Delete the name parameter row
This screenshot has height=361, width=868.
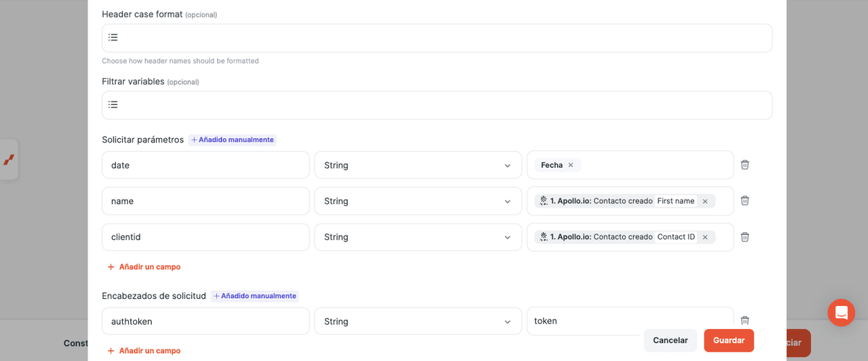tap(745, 200)
